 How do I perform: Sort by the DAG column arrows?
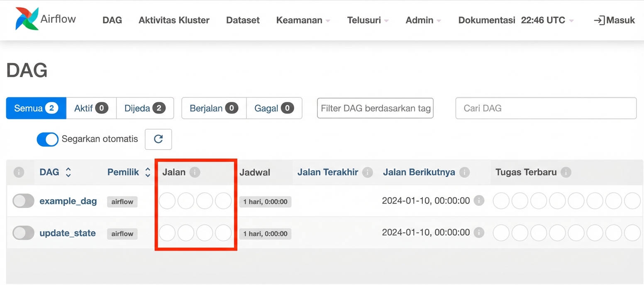[68, 172]
